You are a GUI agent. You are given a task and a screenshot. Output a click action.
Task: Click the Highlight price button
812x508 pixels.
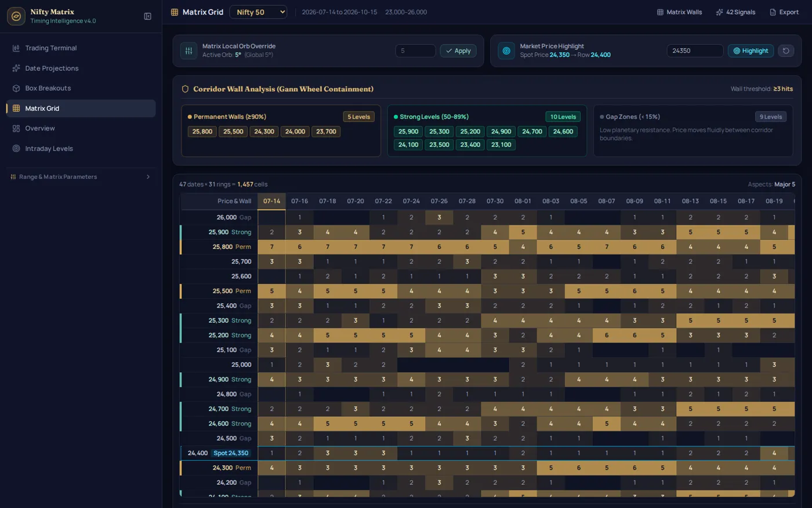(x=751, y=51)
